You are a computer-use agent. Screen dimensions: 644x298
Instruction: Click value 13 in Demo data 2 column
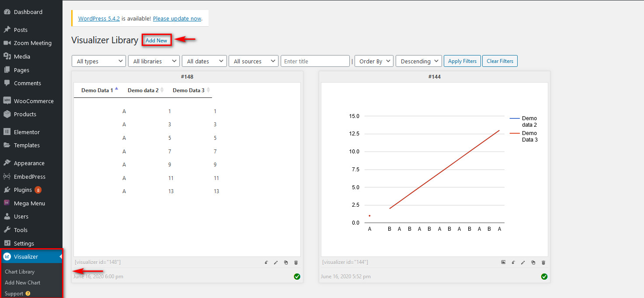(171, 191)
